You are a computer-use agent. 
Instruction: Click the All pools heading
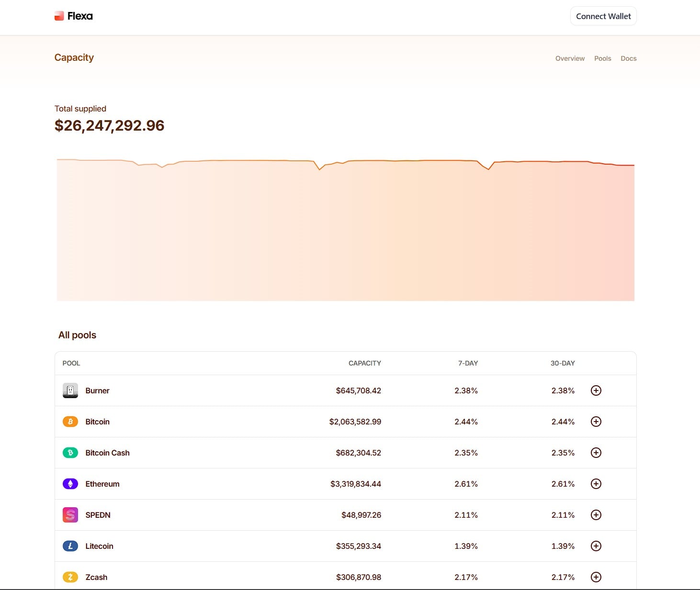[77, 335]
